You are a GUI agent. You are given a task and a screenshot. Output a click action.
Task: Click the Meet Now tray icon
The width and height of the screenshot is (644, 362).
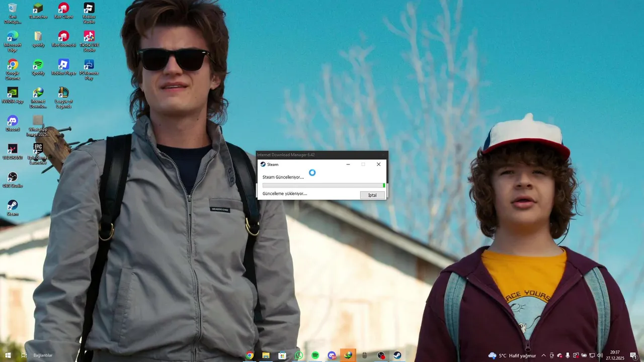(x=552, y=355)
